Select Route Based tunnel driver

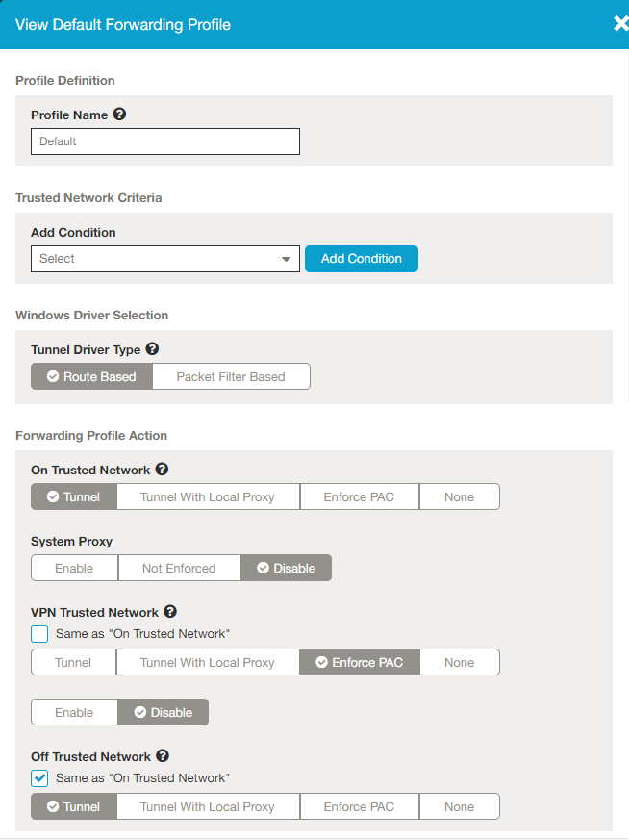(x=91, y=376)
